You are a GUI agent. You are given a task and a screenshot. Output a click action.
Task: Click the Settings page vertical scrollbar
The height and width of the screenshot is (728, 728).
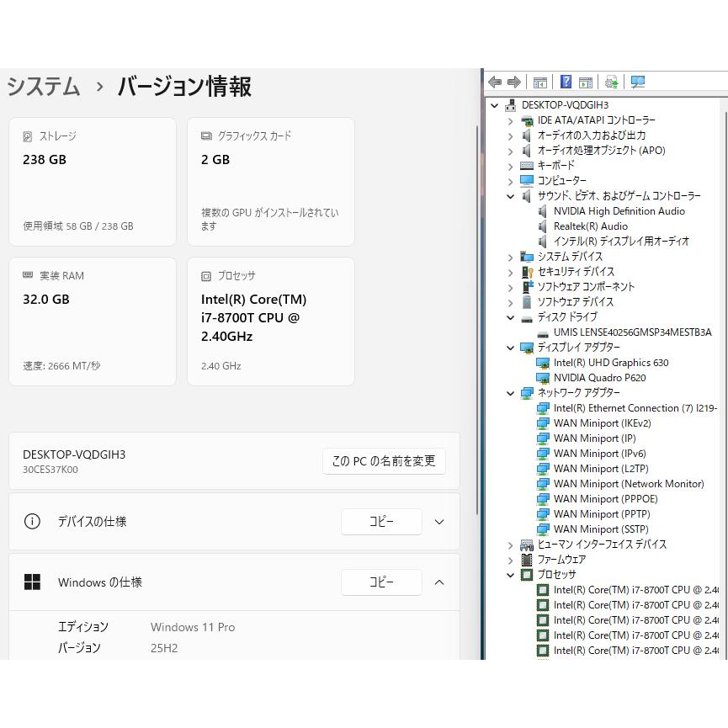click(x=477, y=320)
